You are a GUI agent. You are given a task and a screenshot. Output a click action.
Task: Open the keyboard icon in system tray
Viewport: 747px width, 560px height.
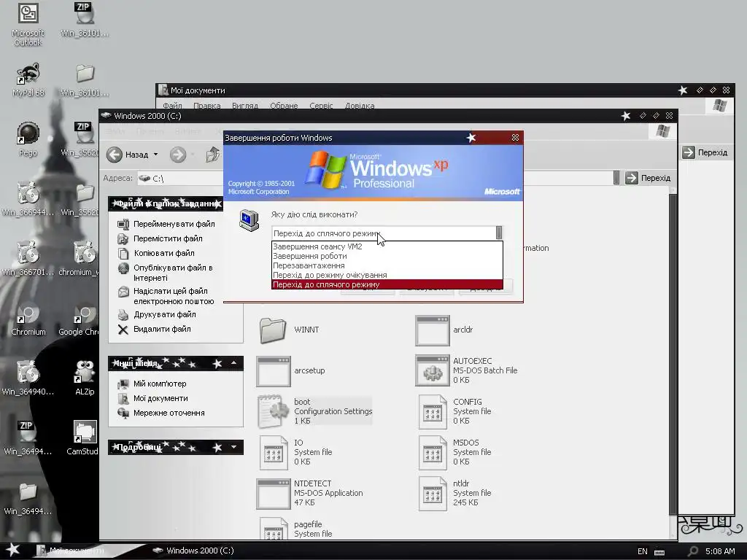point(659,551)
